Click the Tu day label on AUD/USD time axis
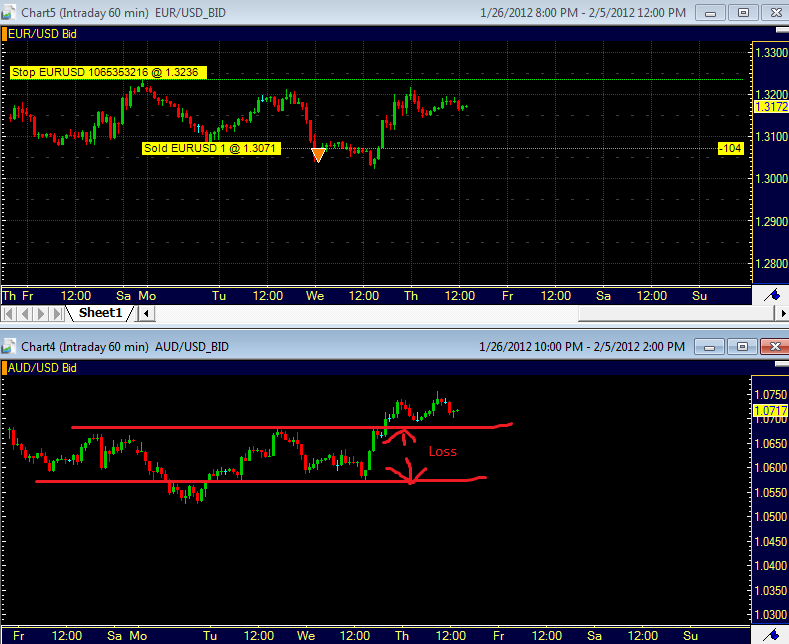This screenshot has width=789, height=644. (210, 636)
